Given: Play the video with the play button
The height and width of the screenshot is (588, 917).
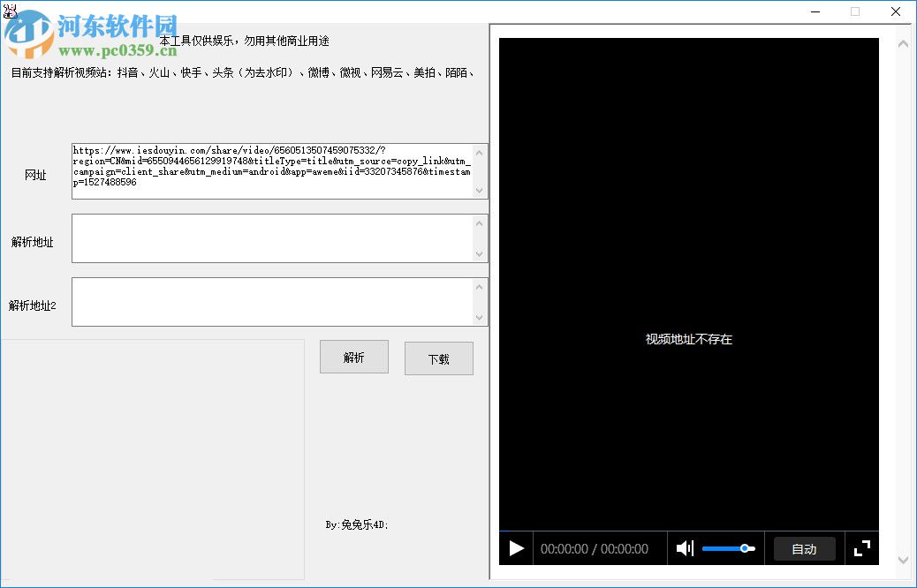Looking at the screenshot, I should tap(516, 548).
